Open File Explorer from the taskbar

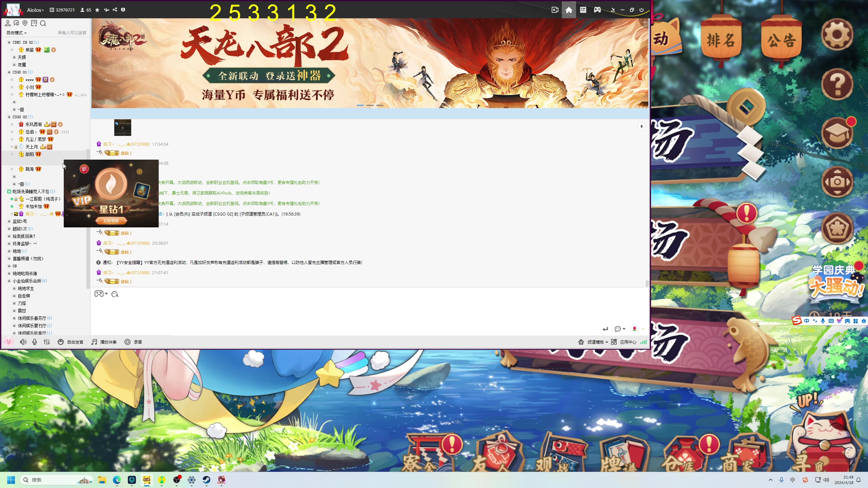pos(102,480)
